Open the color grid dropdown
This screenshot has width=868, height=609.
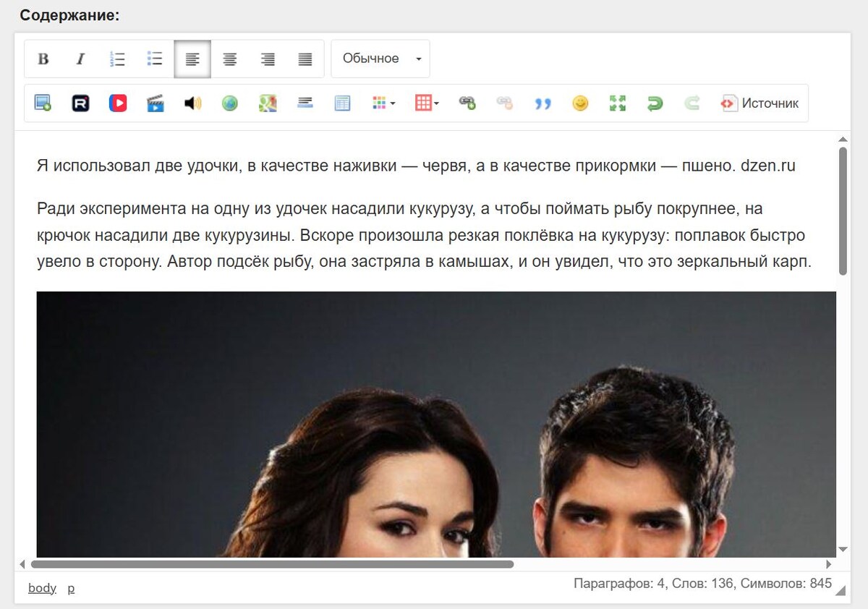(x=383, y=103)
